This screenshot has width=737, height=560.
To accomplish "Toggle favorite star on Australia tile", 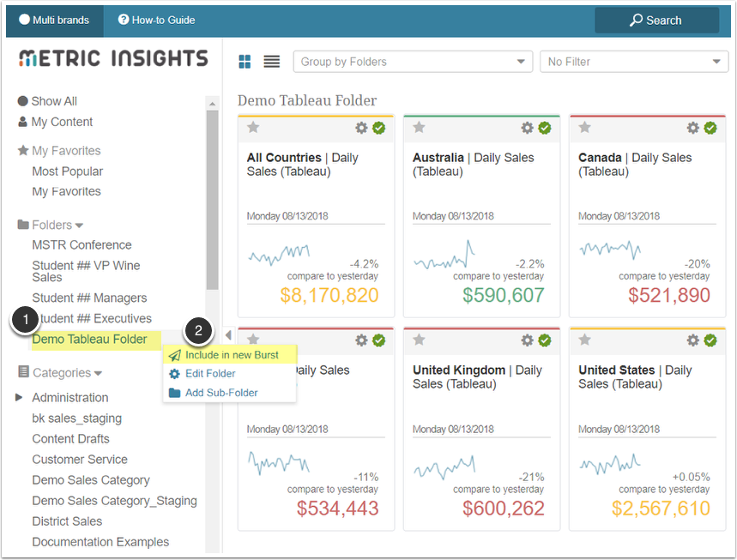I will pos(419,128).
